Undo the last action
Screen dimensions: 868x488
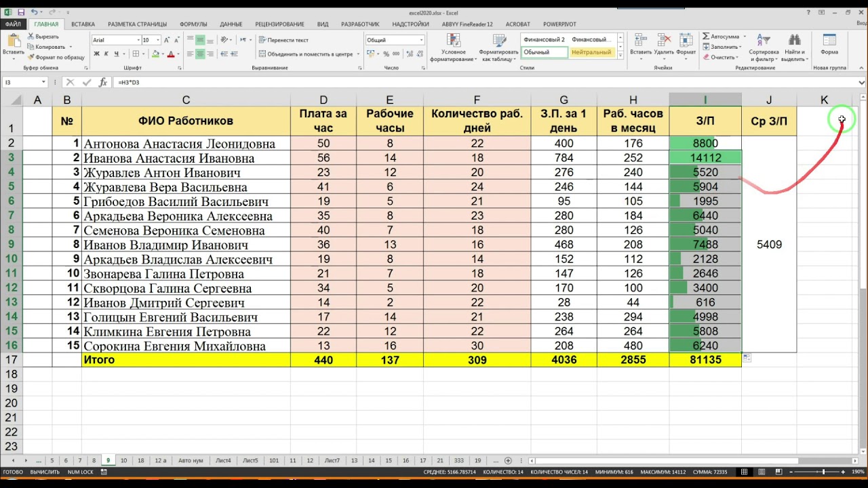[x=34, y=12]
